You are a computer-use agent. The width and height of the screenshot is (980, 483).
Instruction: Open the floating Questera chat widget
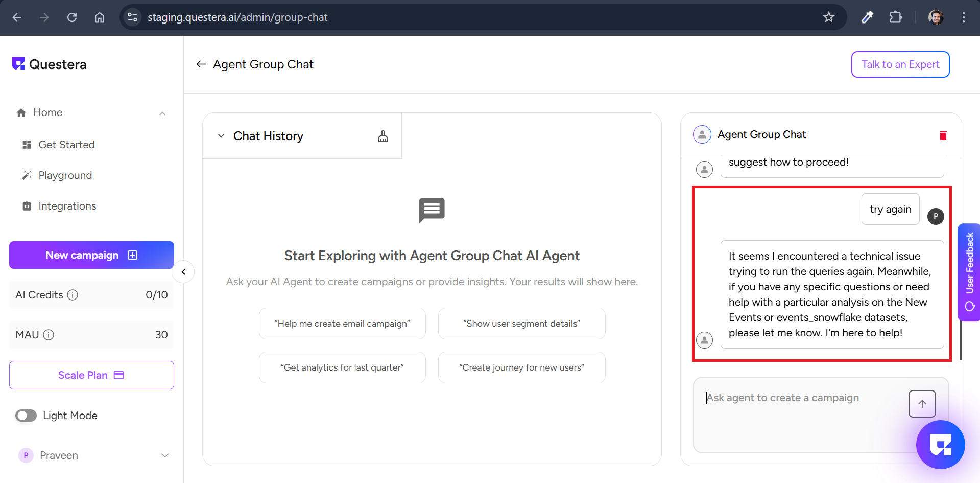(940, 445)
